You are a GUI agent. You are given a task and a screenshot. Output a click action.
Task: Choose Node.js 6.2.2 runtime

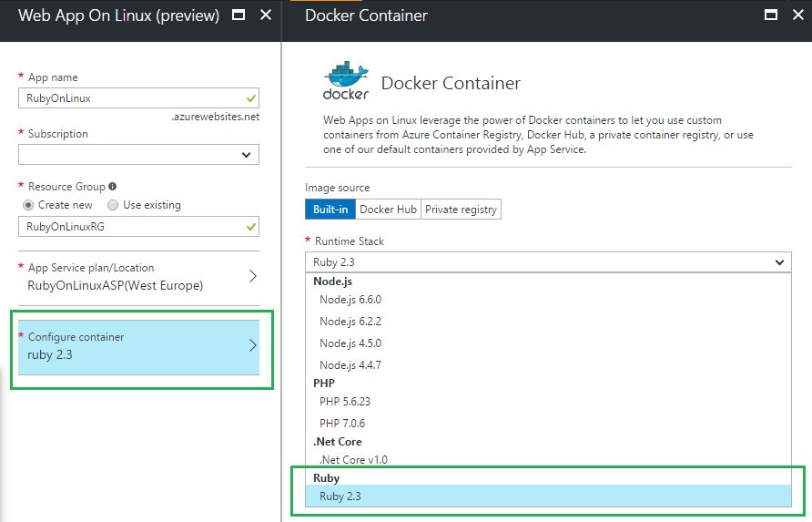point(548,322)
